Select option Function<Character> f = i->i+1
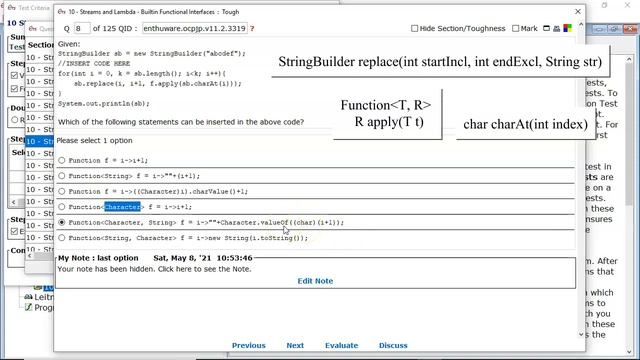Image resolution: width=640 pixels, height=360 pixels. coord(62,207)
